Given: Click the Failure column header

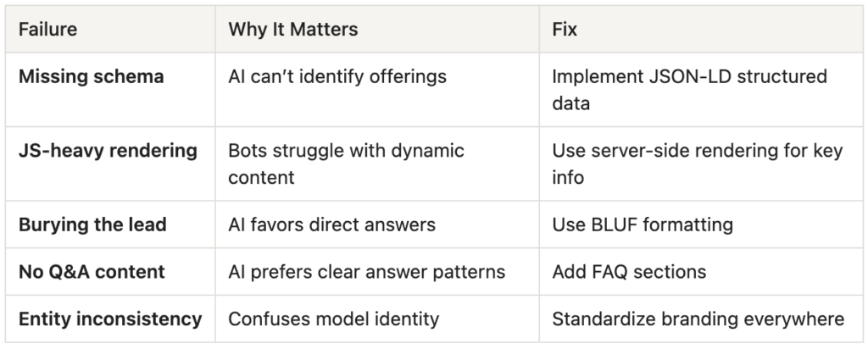Looking at the screenshot, I should tap(48, 30).
